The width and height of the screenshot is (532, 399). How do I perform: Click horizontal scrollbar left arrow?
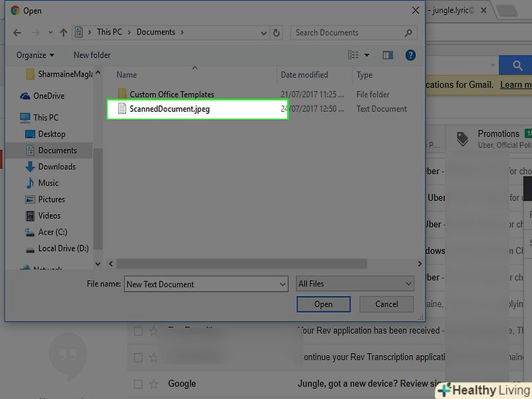coord(111,264)
